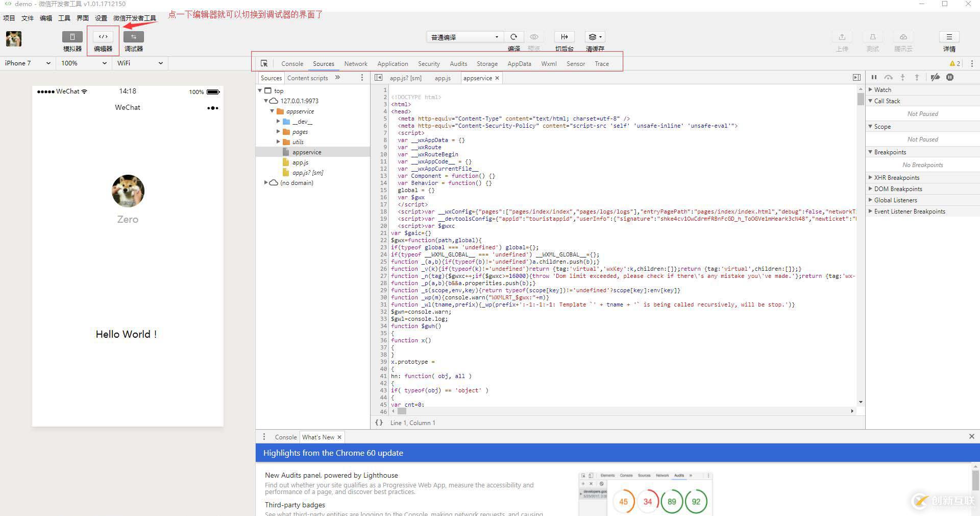
Task: Expand the Watch section
Action: point(871,89)
